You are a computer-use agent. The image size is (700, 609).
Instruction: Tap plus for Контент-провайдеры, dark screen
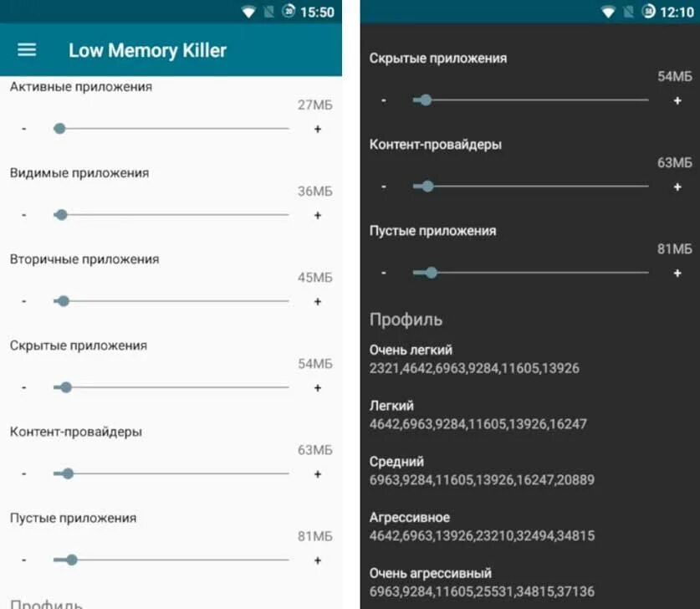pos(677,187)
